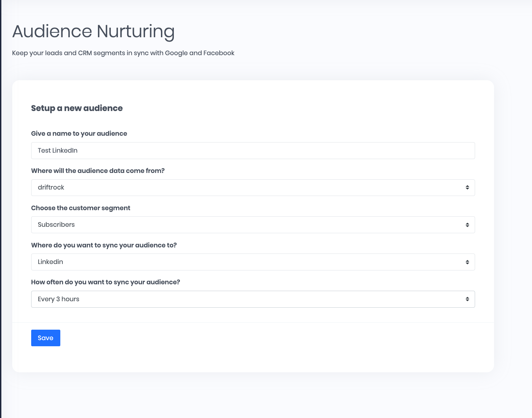Click the arrow icon on Subscribers dropdown
This screenshot has height=418, width=532.
(x=467, y=225)
